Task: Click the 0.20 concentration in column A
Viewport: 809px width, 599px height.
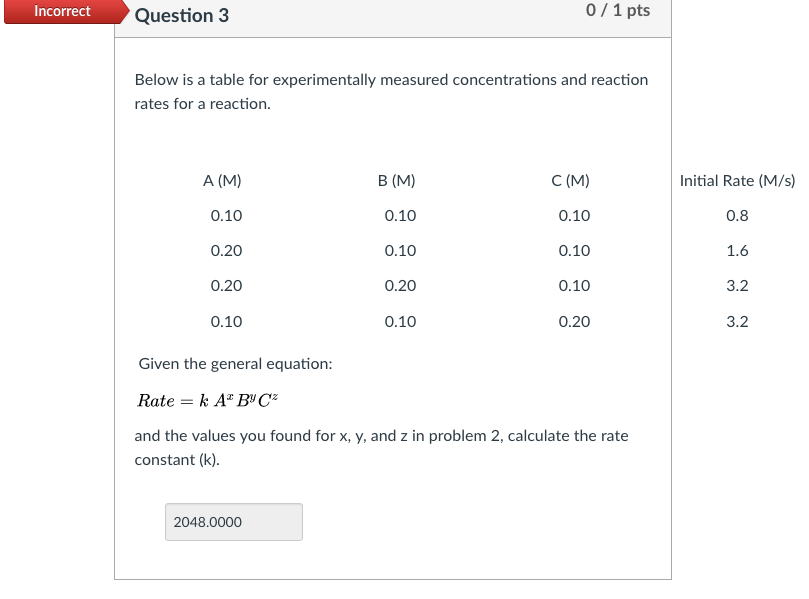Action: coord(226,250)
